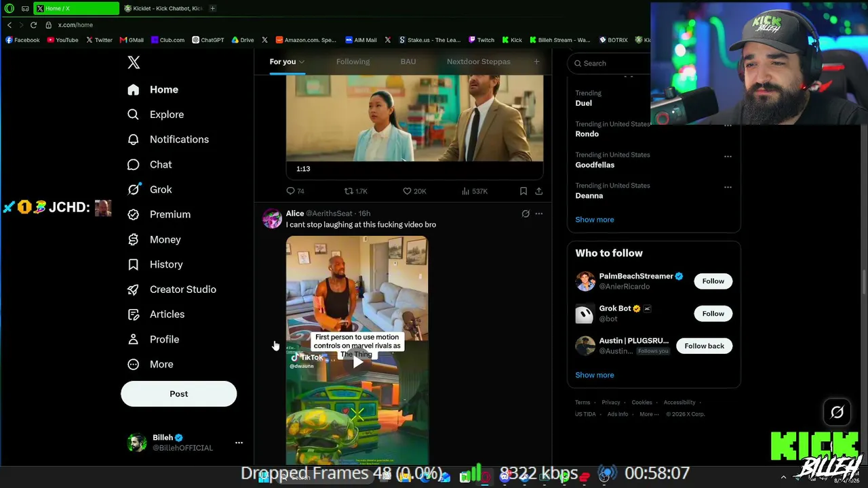Open the Rondo trending topic
This screenshot has width=868, height=488.
587,134
